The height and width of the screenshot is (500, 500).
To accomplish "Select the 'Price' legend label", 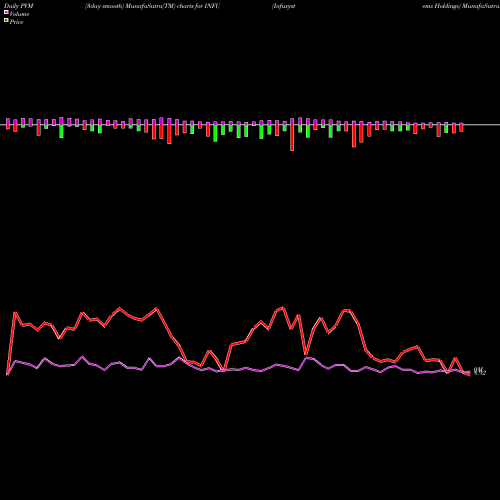I will [x=16, y=22].
